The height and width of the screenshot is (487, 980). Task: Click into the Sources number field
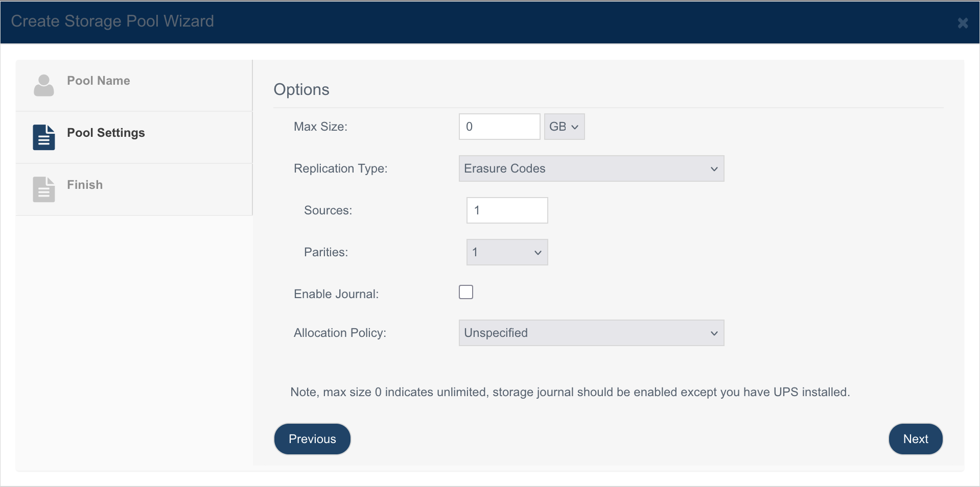point(507,210)
